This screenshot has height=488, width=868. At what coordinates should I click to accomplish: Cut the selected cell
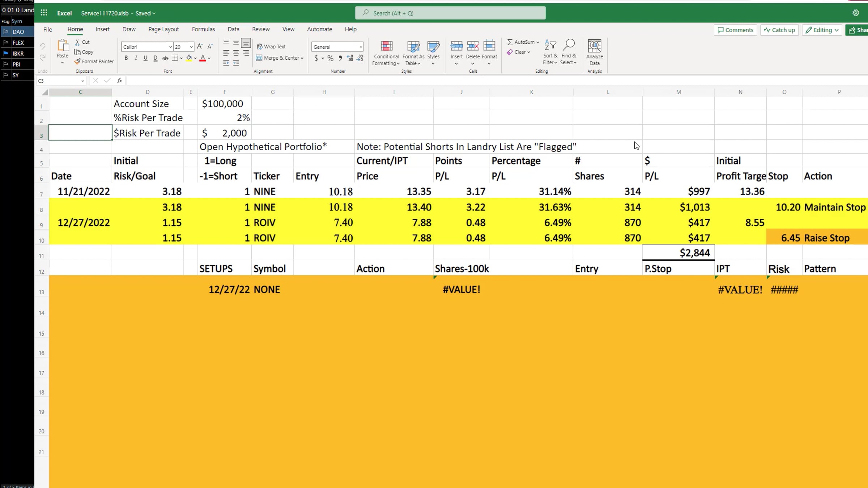pyautogui.click(x=82, y=42)
